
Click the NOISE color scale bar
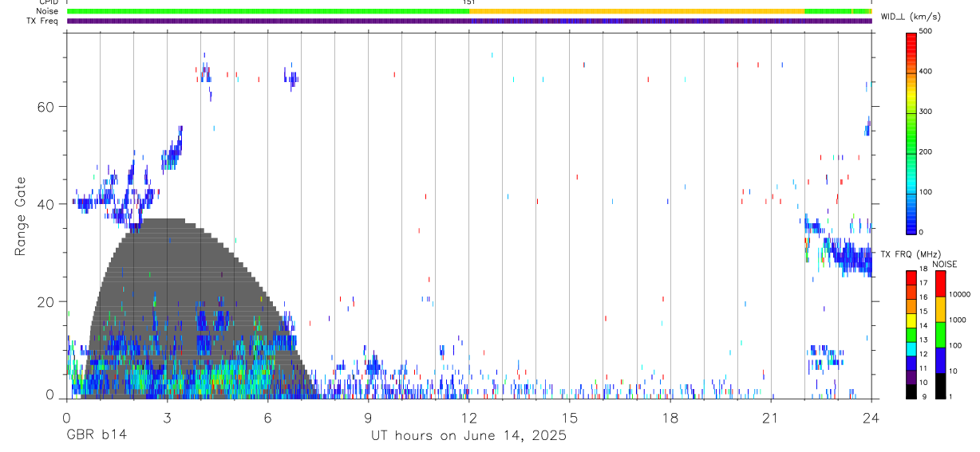pos(940,334)
